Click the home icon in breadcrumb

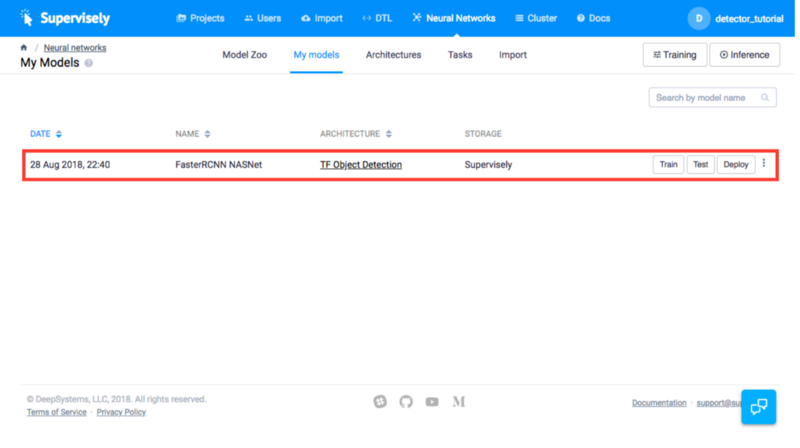[x=23, y=47]
